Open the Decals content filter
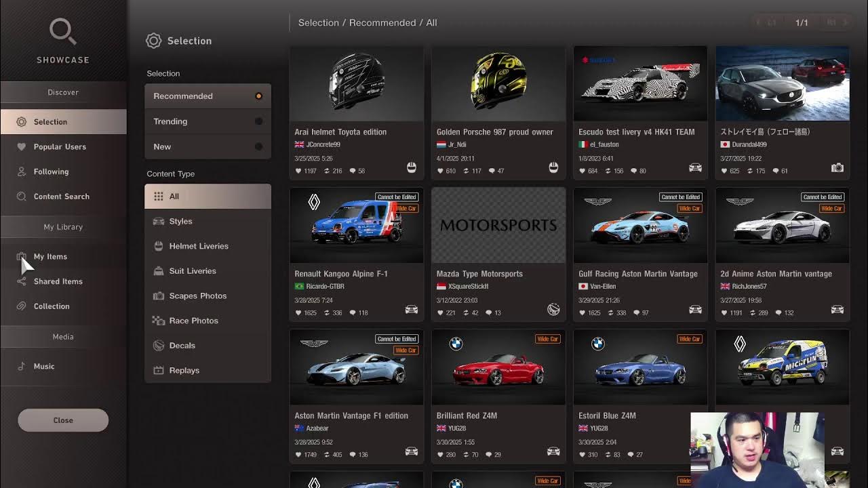Screen dimensions: 868x488 tap(159, 346)
